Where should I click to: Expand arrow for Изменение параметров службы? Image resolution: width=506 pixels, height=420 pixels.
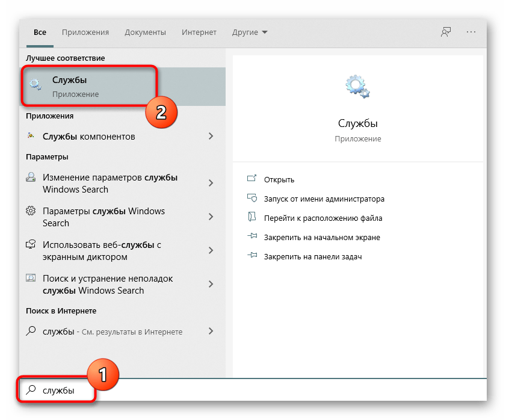(211, 183)
